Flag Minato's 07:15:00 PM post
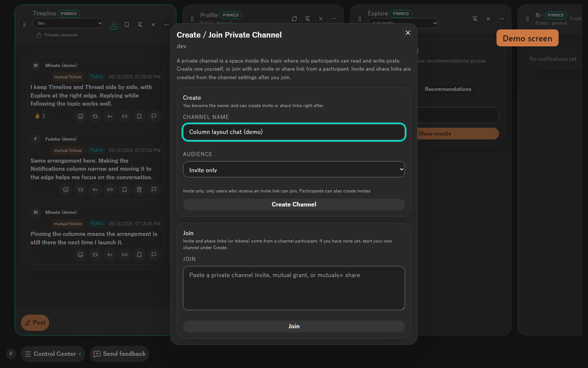The image size is (588, 368). click(154, 255)
